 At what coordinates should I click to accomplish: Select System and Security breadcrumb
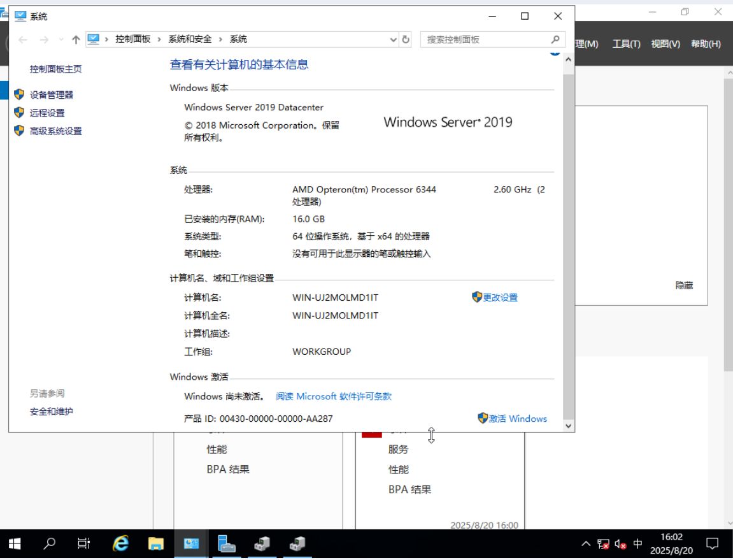190,39
